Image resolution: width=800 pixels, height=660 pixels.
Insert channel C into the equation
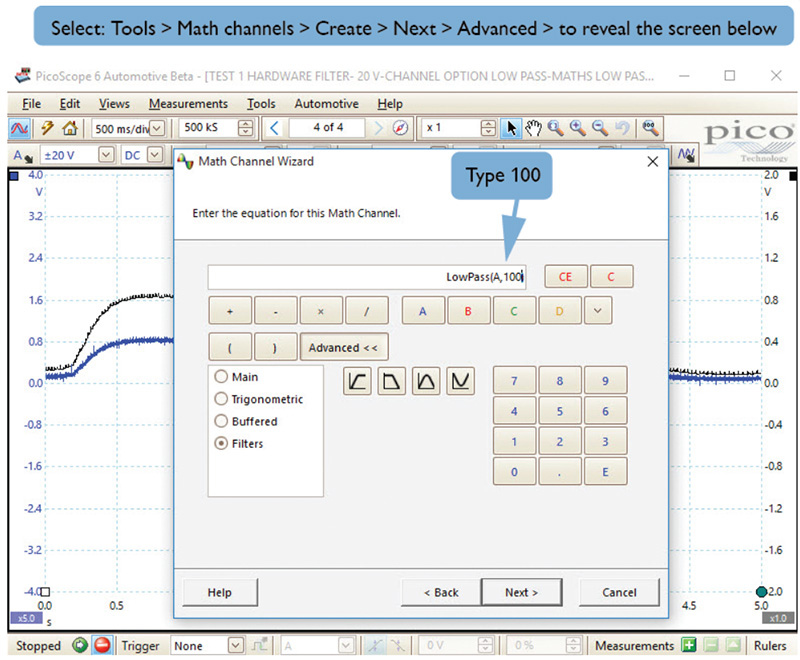point(514,311)
